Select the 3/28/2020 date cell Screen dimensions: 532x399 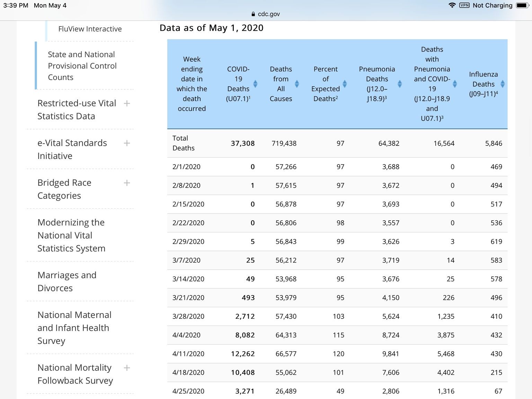click(x=188, y=317)
